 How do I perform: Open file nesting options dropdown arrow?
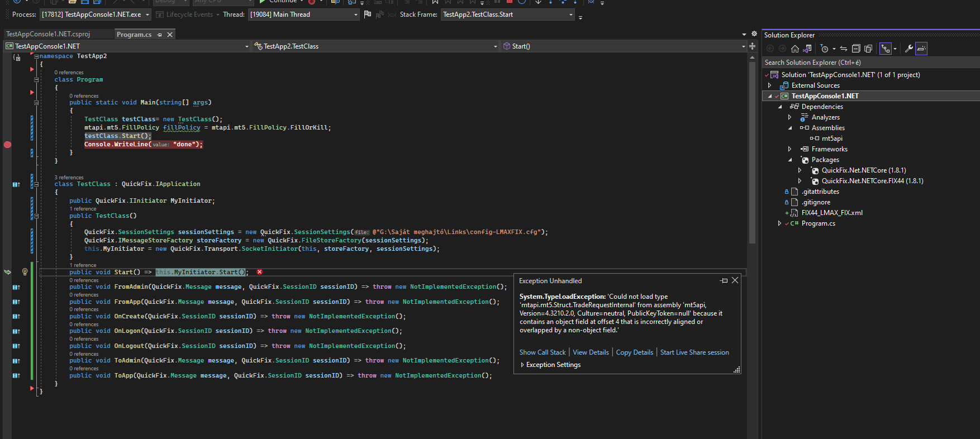[895, 49]
